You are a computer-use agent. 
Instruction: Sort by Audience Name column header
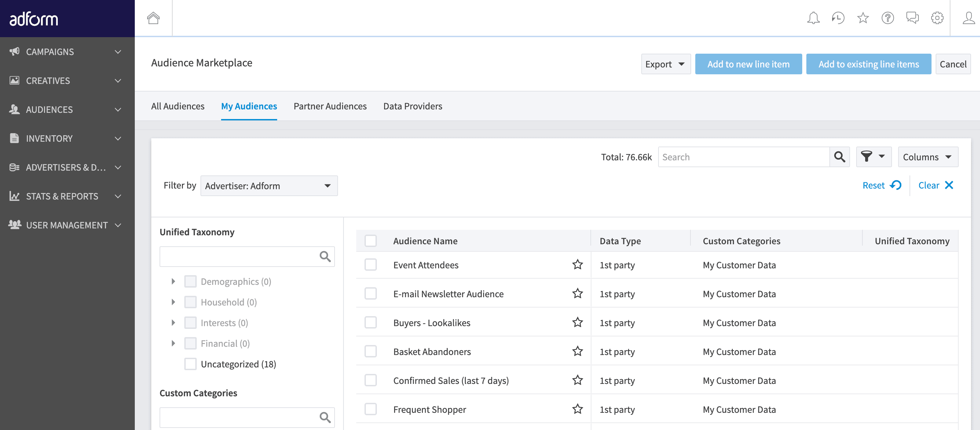pyautogui.click(x=425, y=241)
